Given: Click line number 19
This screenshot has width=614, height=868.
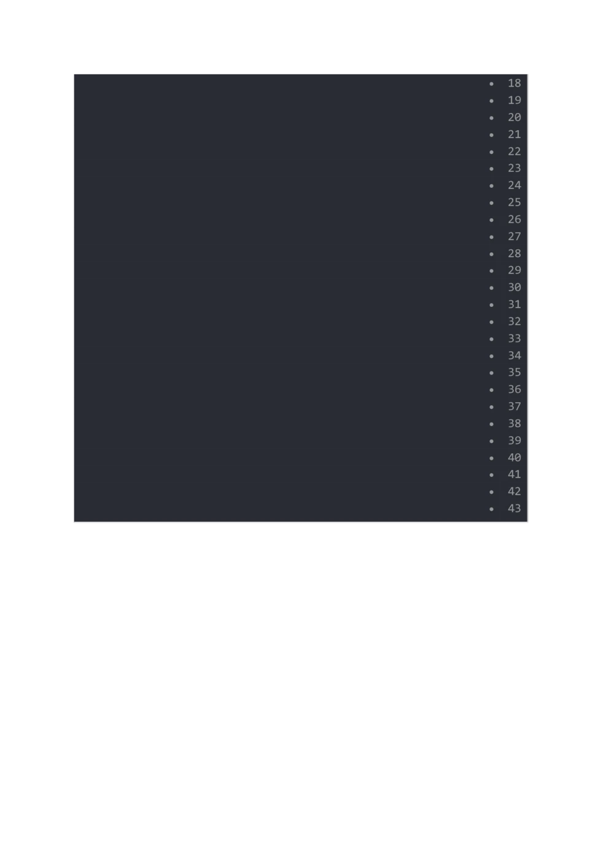Looking at the screenshot, I should pos(514,100).
